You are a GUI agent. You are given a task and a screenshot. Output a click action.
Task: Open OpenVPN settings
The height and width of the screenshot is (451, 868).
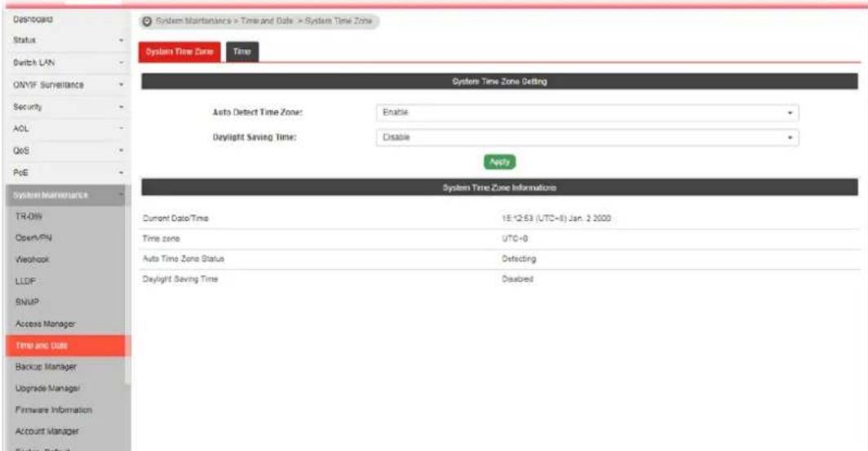[33, 237]
